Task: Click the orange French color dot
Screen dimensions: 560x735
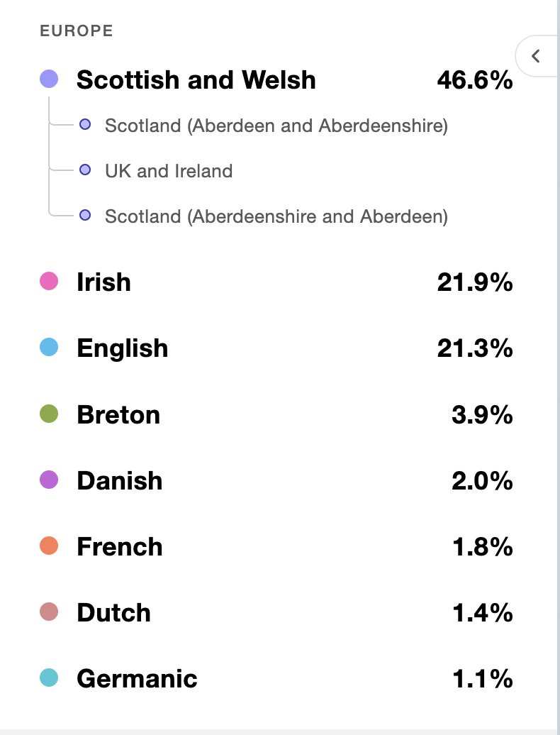Action: click(x=49, y=546)
